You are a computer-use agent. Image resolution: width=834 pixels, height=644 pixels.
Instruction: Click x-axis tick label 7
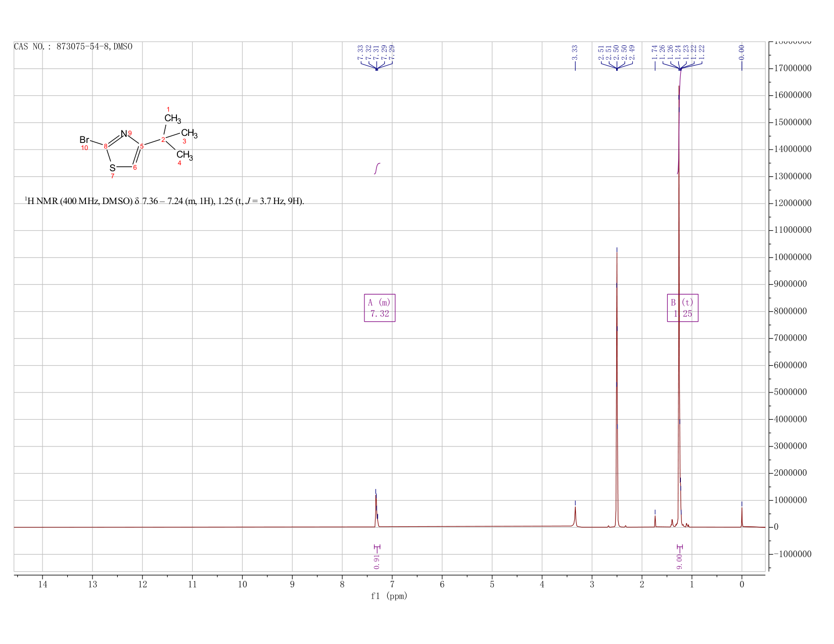tap(392, 584)
